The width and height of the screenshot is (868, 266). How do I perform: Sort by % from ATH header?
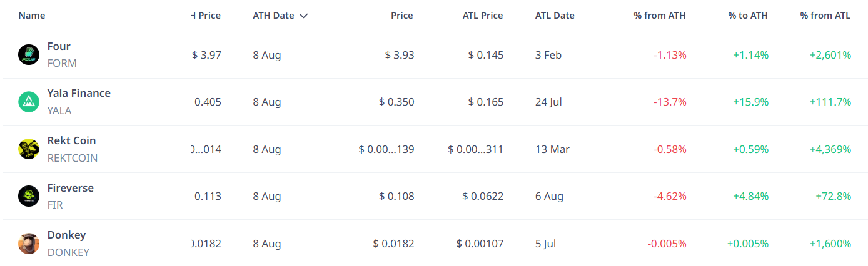point(660,16)
